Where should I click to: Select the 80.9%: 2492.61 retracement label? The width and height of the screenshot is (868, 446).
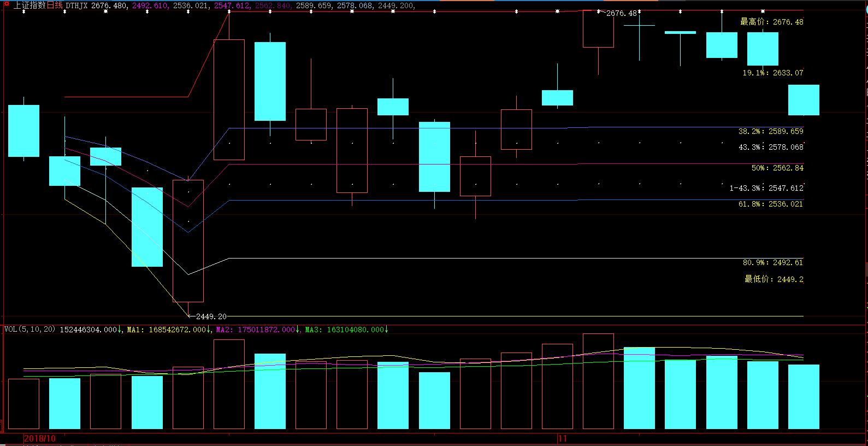772,262
